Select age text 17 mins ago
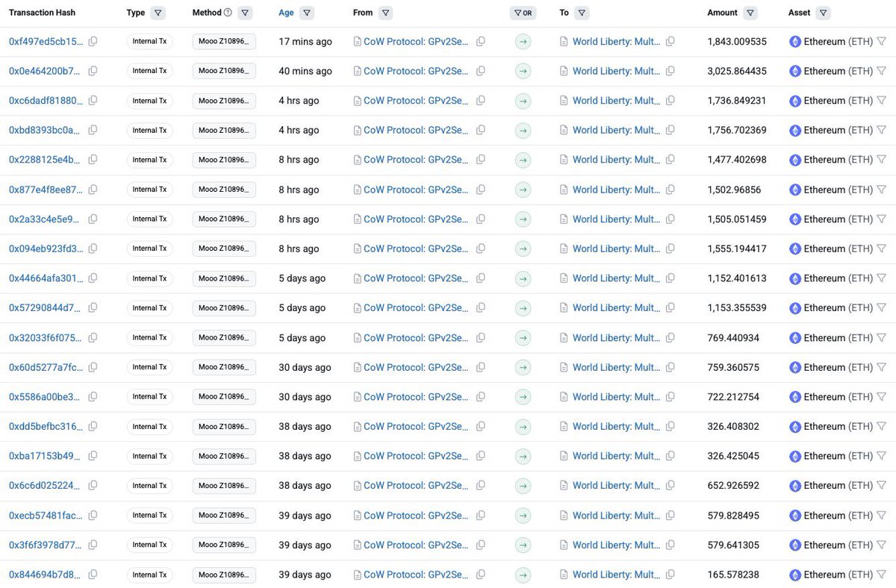The image size is (896, 588). click(305, 42)
